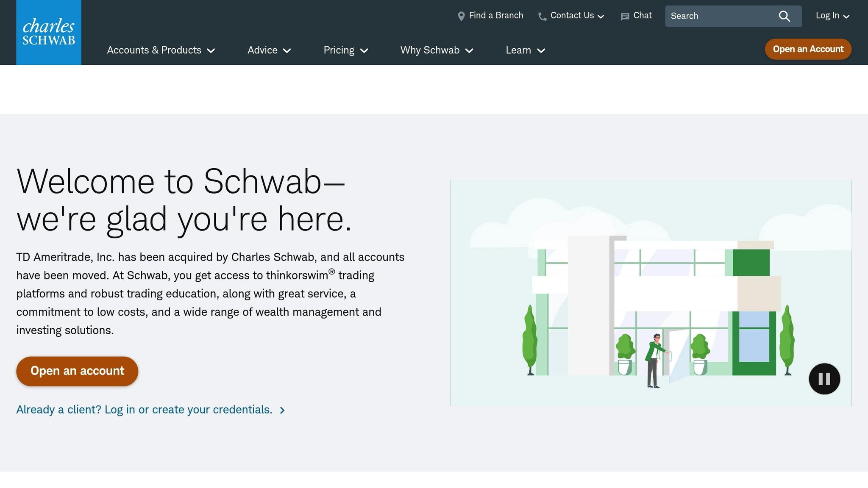Screen dimensions: 868x488
Task: Click the arrow after the credentials link
Action: (282, 410)
